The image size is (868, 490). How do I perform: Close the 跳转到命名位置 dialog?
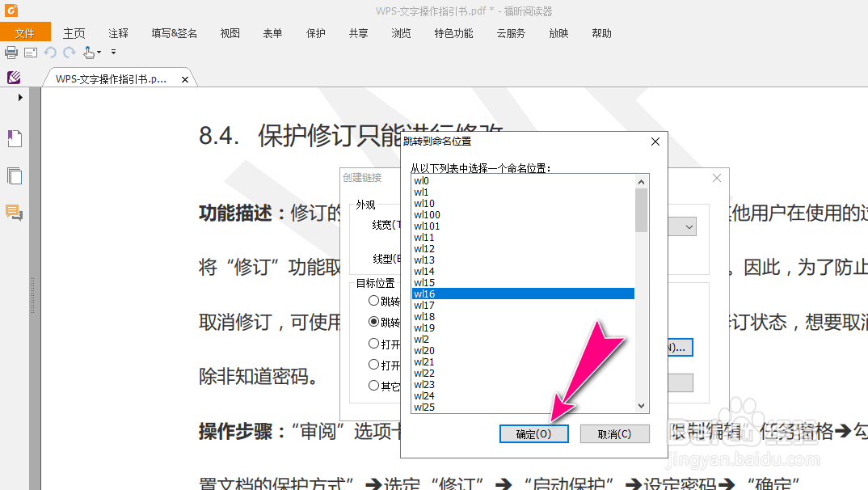pos(655,142)
